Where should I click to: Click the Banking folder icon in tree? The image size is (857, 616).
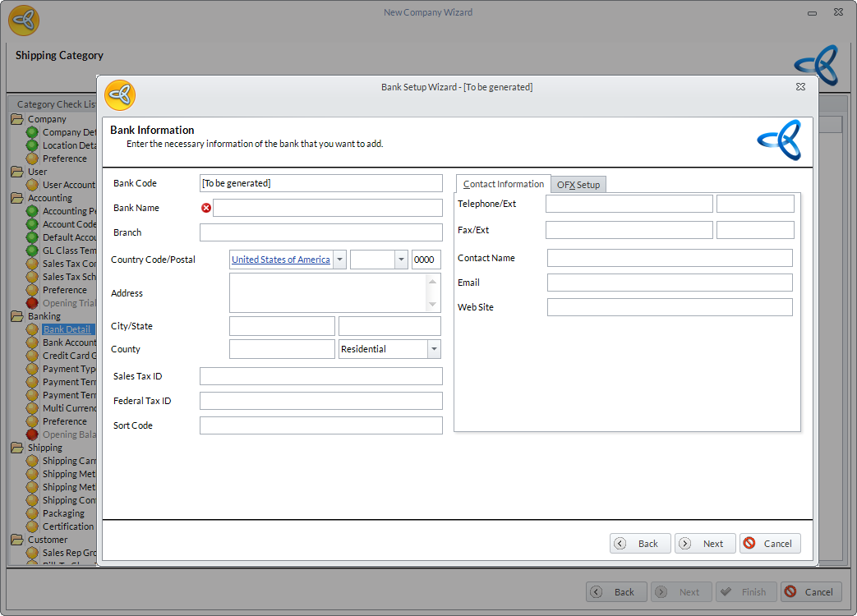click(17, 316)
